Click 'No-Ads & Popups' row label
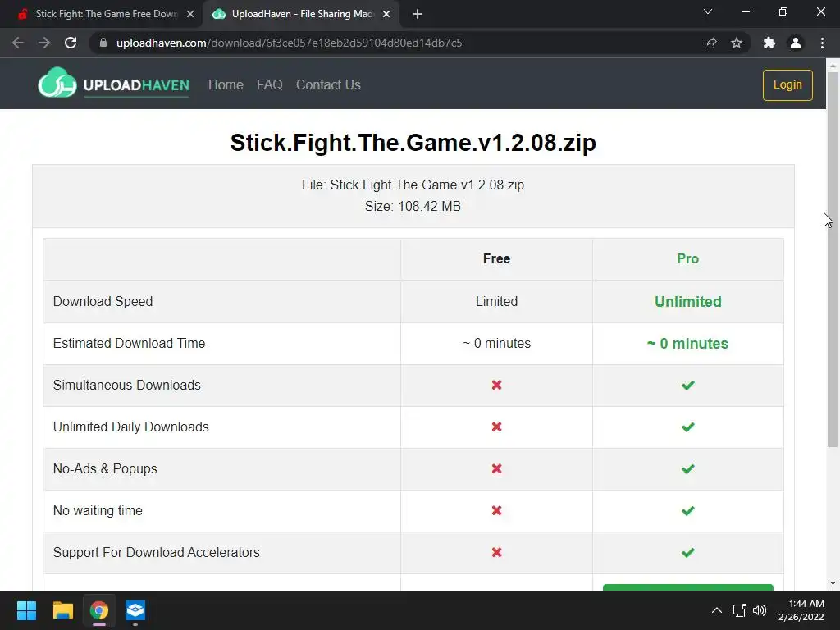This screenshot has width=840, height=630. (x=105, y=468)
